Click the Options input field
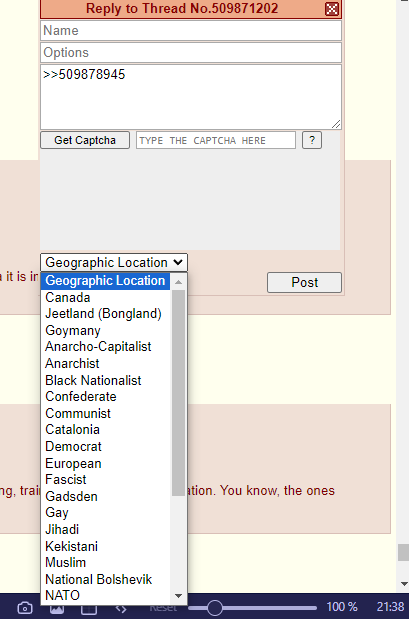409x619 pixels. (191, 53)
